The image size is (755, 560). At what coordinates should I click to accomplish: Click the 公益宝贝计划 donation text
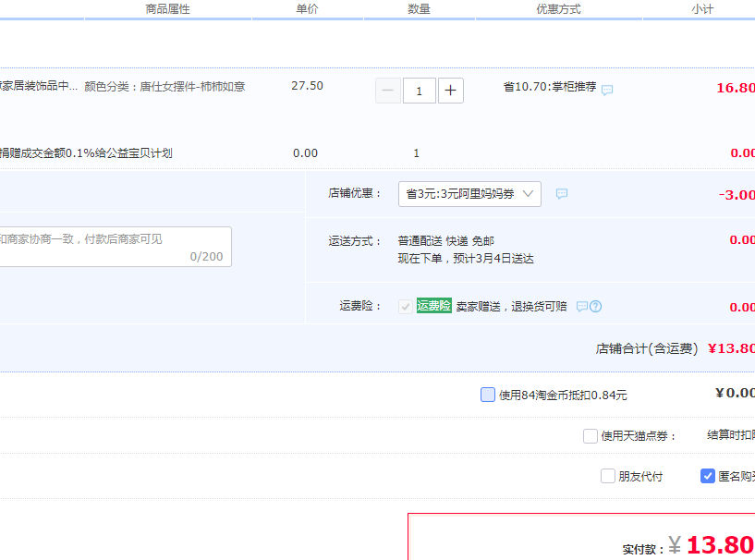(85, 153)
